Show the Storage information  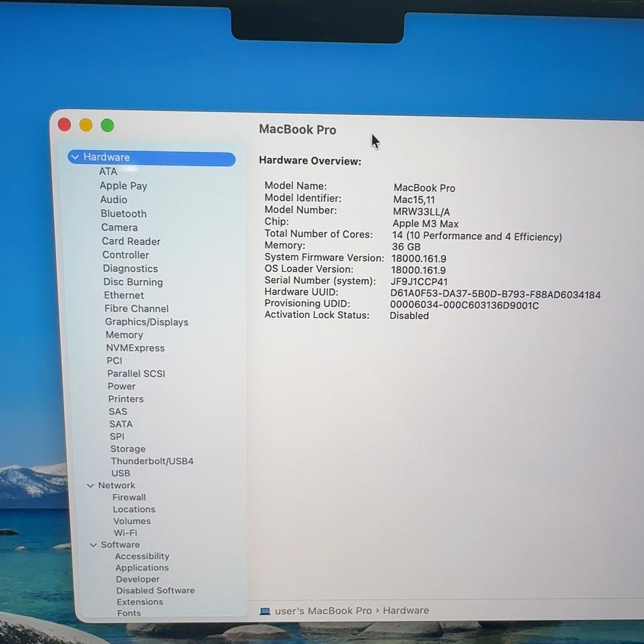128,449
